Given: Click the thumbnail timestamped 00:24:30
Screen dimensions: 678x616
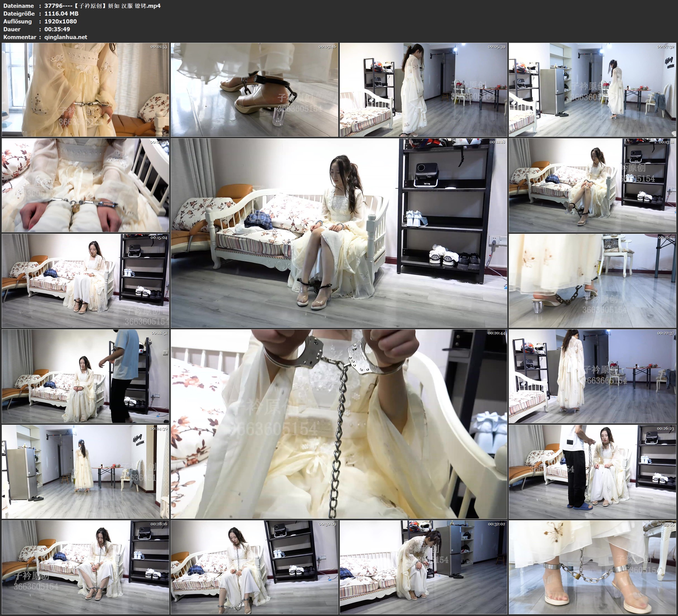Looking at the screenshot, I should (x=85, y=472).
